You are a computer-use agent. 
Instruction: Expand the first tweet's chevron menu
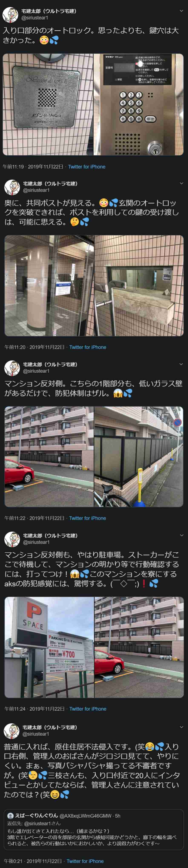[182, 11]
